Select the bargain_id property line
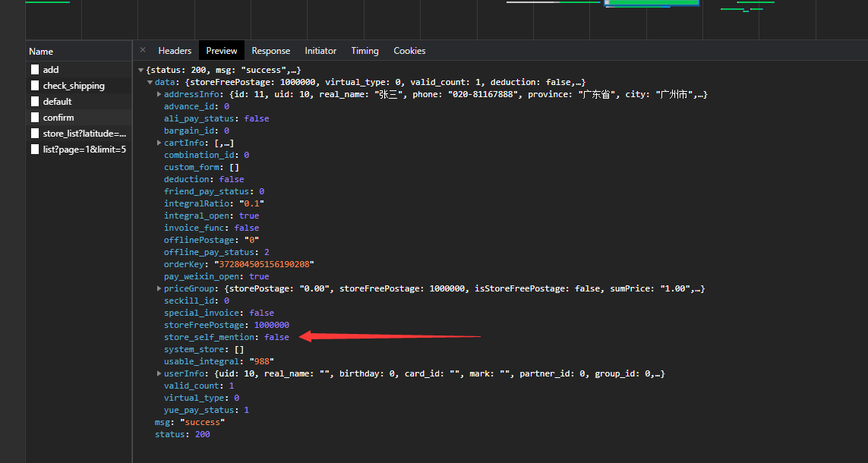Viewport: 868px width, 463px height. [197, 131]
